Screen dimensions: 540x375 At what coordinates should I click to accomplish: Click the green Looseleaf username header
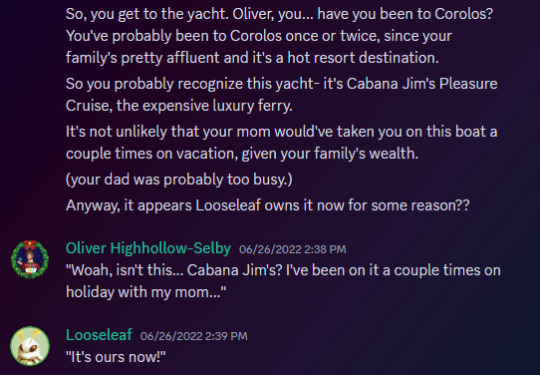click(x=99, y=335)
